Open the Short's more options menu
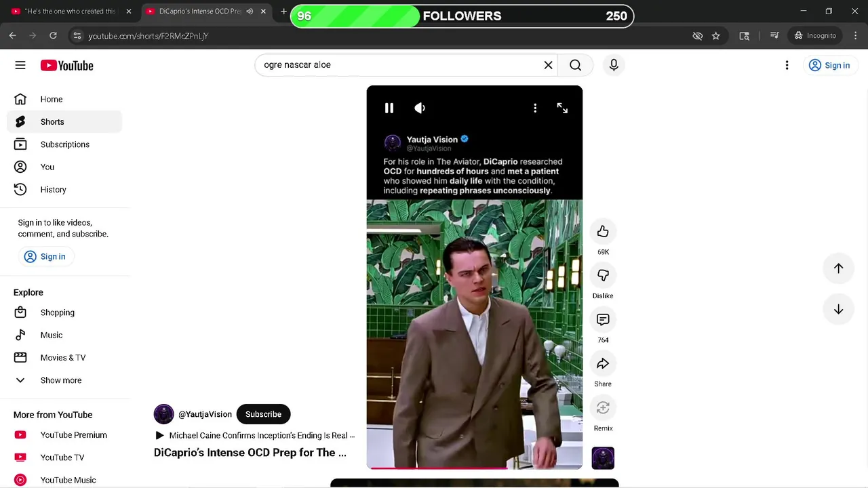This screenshot has width=868, height=488. [x=535, y=108]
